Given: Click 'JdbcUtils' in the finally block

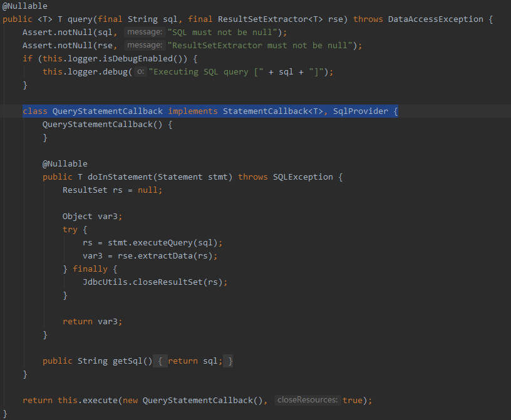Looking at the screenshot, I should 105,282.
